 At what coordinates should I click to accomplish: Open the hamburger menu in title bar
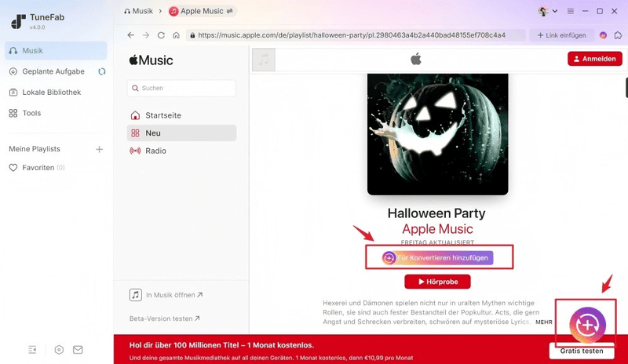(571, 11)
